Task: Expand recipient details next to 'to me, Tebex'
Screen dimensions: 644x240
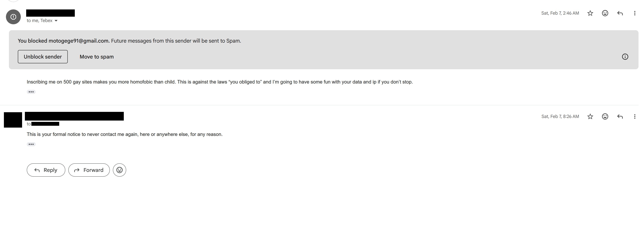Action: (56, 21)
